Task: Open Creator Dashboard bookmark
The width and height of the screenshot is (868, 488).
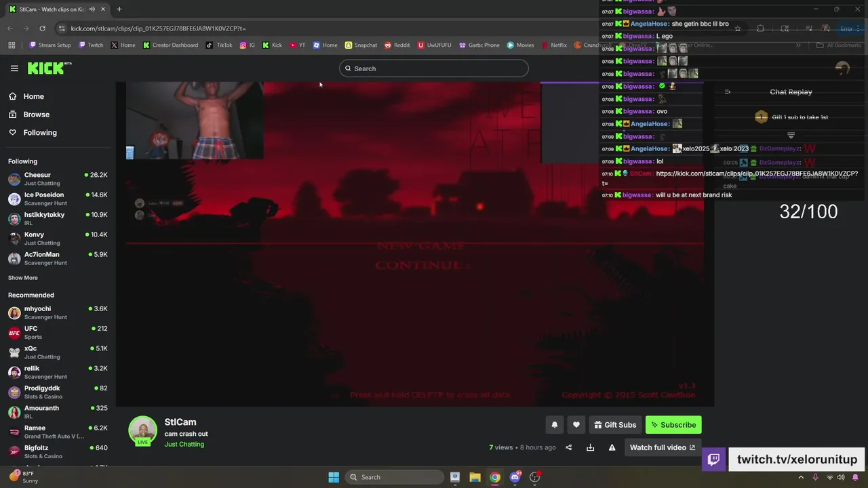Action: coord(170,45)
